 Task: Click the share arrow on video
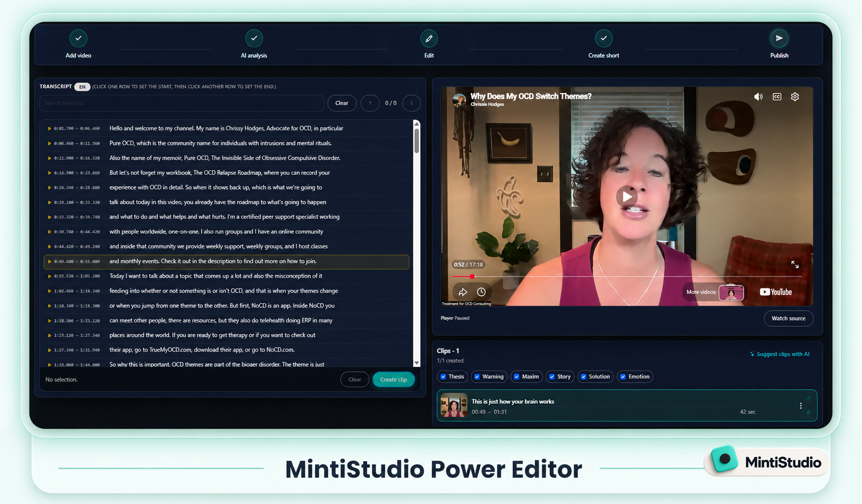tap(463, 292)
